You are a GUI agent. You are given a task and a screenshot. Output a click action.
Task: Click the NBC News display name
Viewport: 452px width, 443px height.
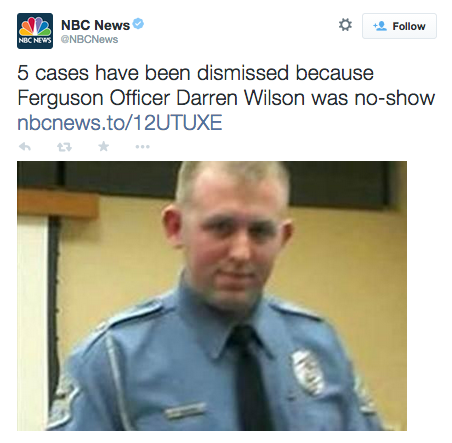pos(95,25)
